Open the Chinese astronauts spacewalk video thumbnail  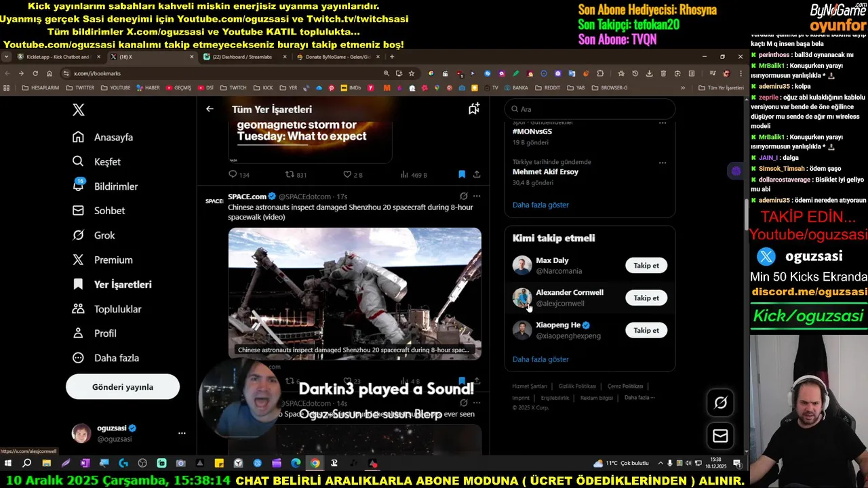coord(355,293)
